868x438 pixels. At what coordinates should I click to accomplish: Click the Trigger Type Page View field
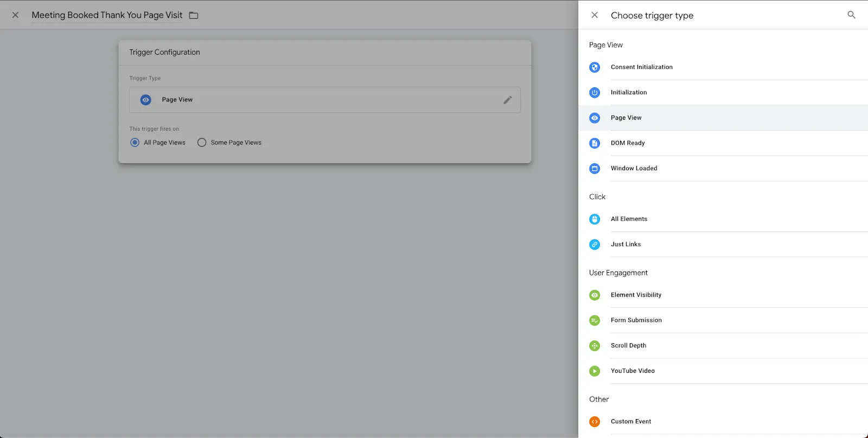tap(324, 100)
